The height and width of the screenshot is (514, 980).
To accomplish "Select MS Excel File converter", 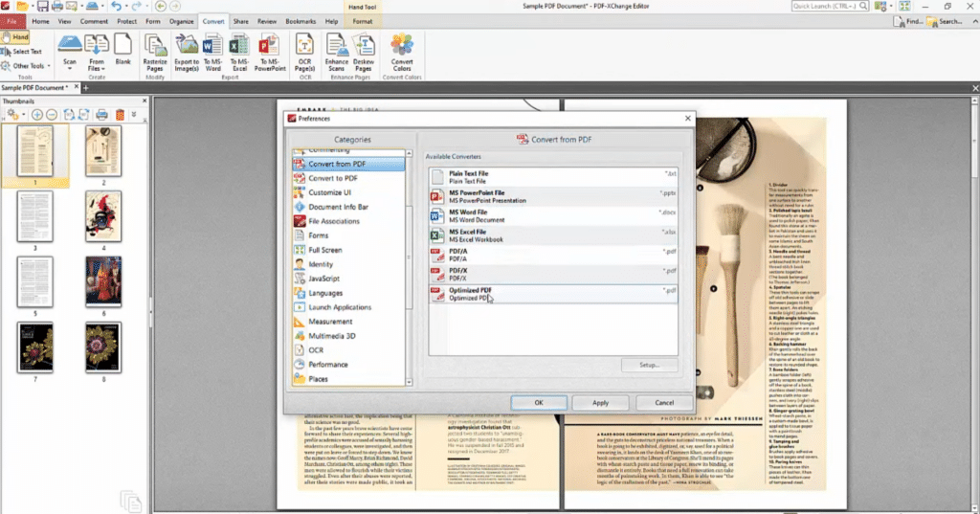I will click(x=553, y=235).
